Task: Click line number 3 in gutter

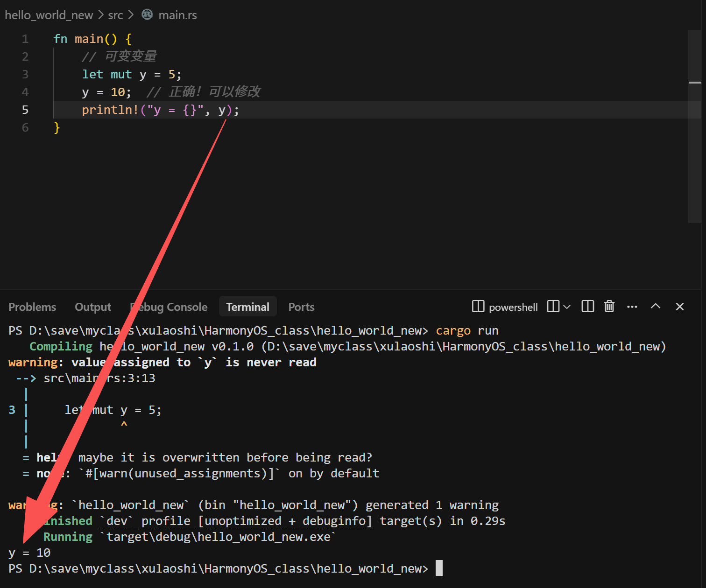Action: coord(25,74)
